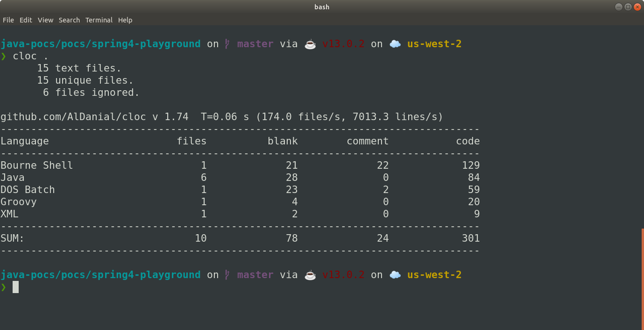Click the git branch symbol in first prompt
This screenshot has height=330, width=644.
[227, 44]
